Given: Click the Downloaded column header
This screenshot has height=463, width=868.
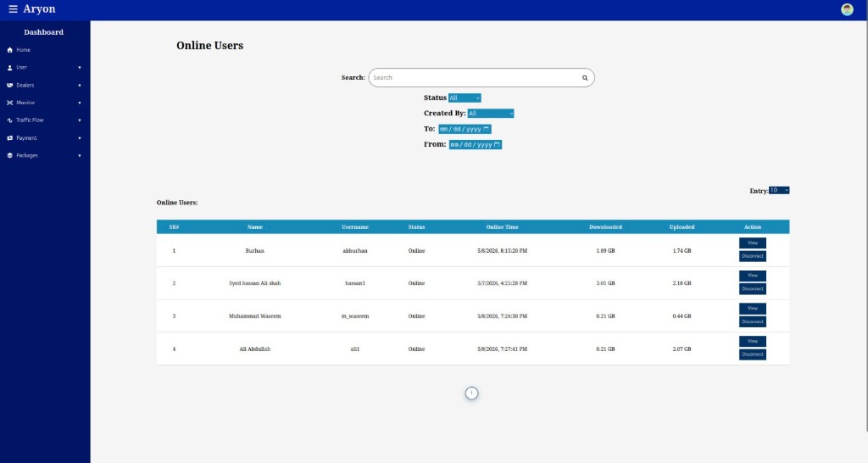Looking at the screenshot, I should (605, 227).
